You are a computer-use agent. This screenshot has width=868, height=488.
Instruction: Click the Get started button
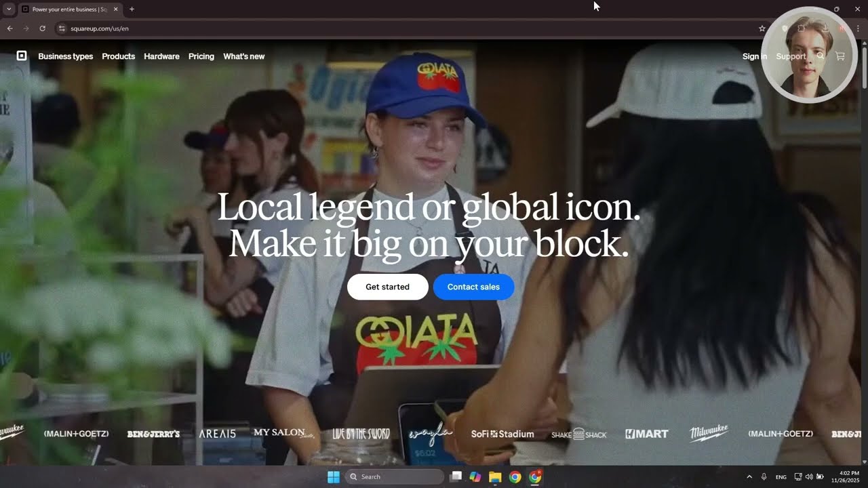[387, 287]
